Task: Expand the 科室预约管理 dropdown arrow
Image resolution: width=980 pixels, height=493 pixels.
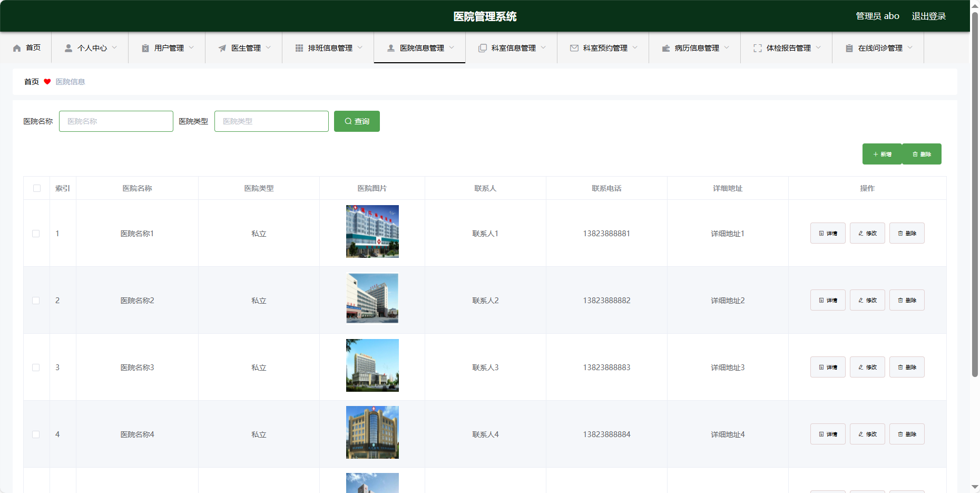Action: tap(635, 47)
